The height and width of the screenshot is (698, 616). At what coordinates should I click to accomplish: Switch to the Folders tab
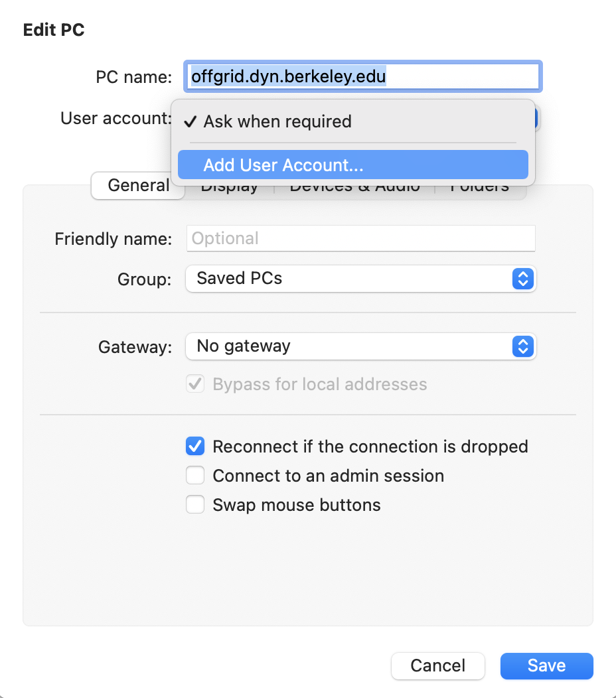pyautogui.click(x=480, y=190)
